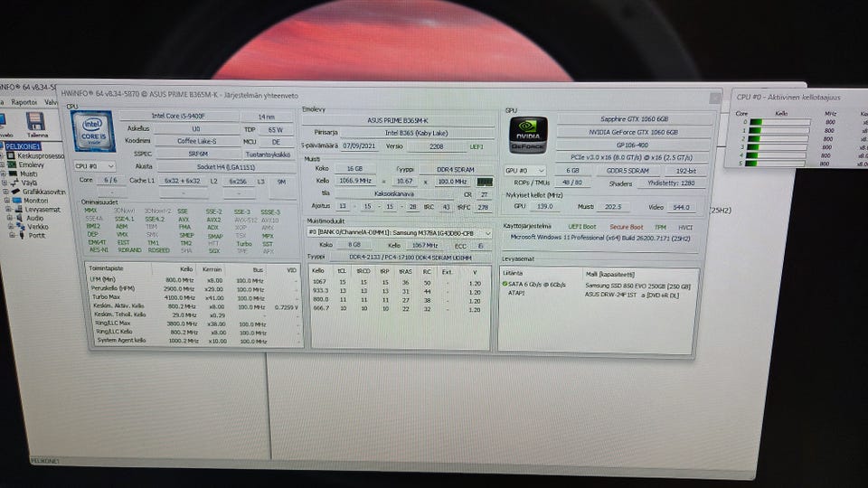Click the Core 5 clock bar
Image resolution: width=868 pixels, height=488 pixels.
pyautogui.click(x=775, y=164)
